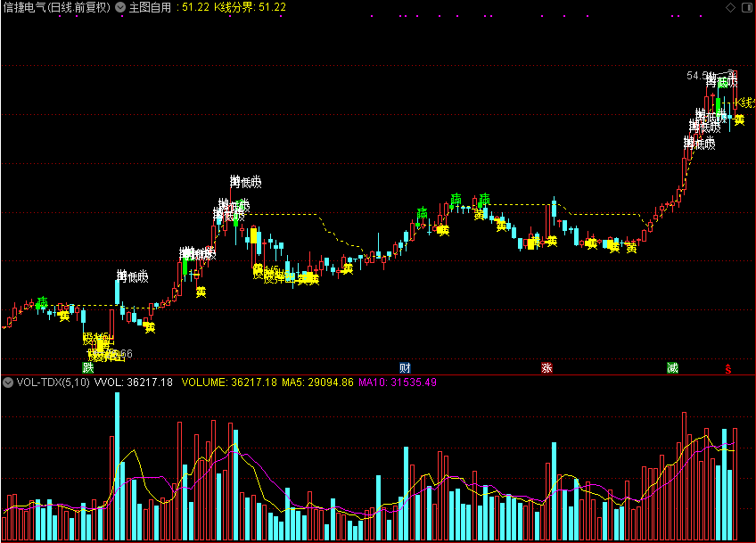Click the green 跌 event marker
756x543 pixels.
click(x=87, y=367)
